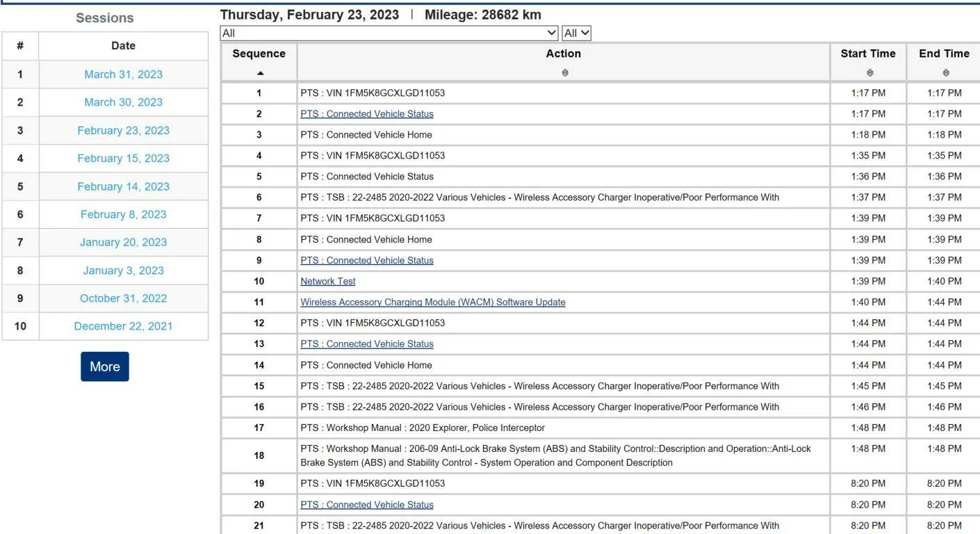The width and height of the screenshot is (980, 534).
Task: Select the February 23, 2023 session
Action: pyautogui.click(x=123, y=130)
